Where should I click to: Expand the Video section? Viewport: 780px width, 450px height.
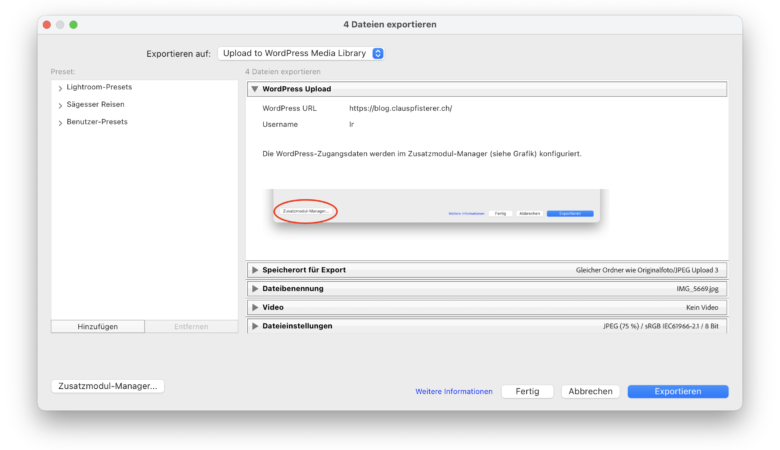pyautogui.click(x=255, y=307)
